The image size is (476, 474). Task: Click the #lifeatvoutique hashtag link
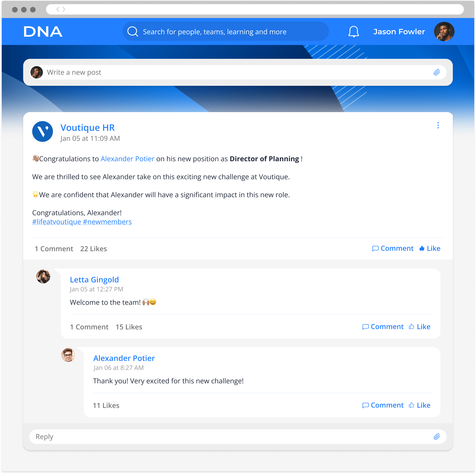coord(56,221)
